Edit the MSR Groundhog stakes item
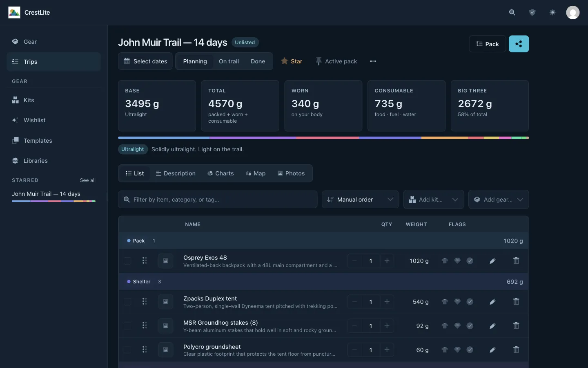The image size is (588, 368). [x=492, y=326]
